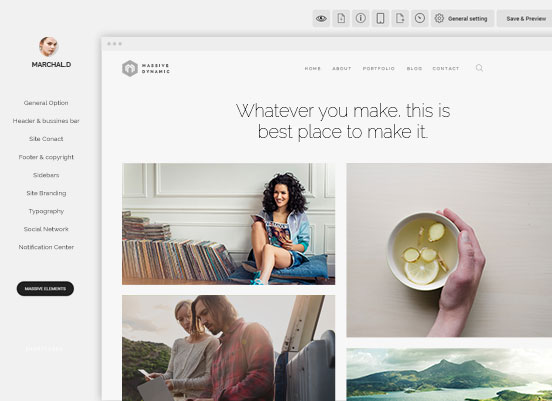Switch to mobile device view icon

pyautogui.click(x=380, y=18)
